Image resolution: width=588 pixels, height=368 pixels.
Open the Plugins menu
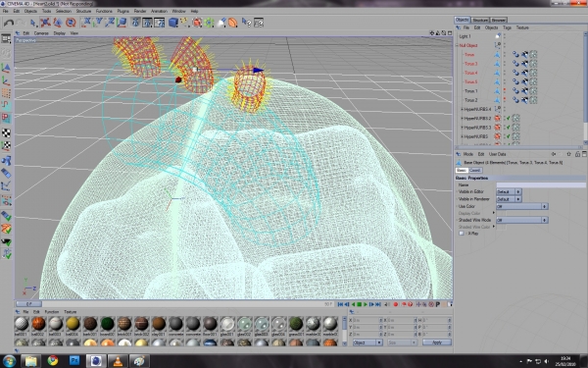[x=123, y=11]
